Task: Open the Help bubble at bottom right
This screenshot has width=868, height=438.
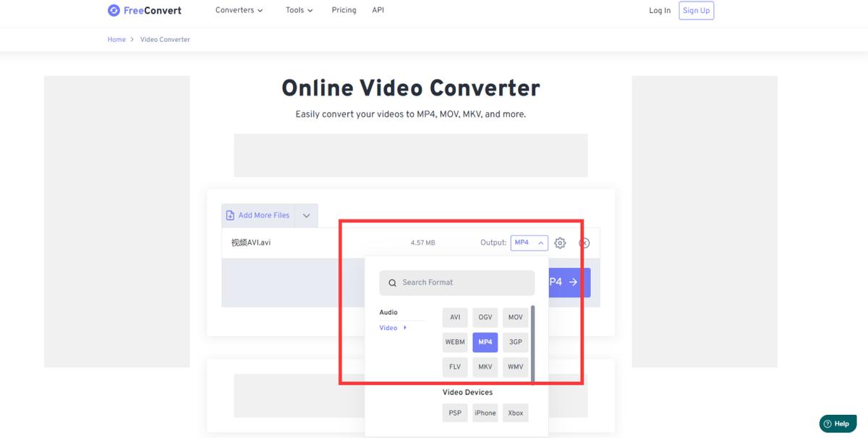Action: pyautogui.click(x=838, y=423)
